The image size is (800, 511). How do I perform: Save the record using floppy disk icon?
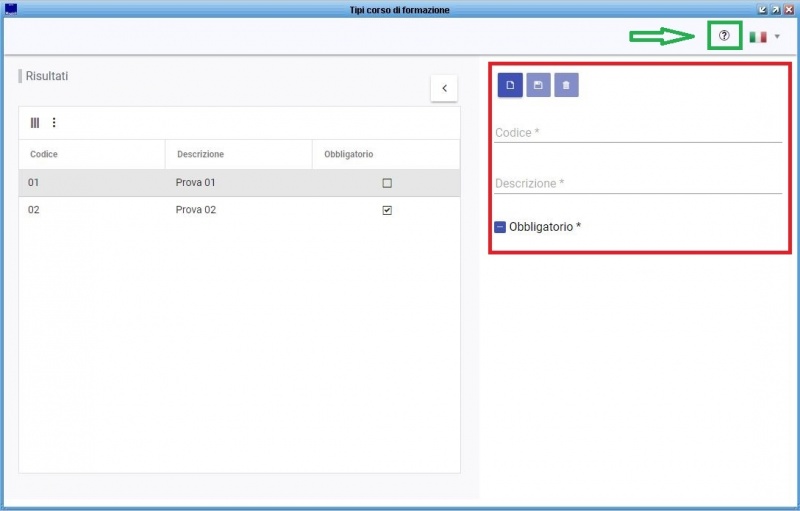click(x=538, y=85)
